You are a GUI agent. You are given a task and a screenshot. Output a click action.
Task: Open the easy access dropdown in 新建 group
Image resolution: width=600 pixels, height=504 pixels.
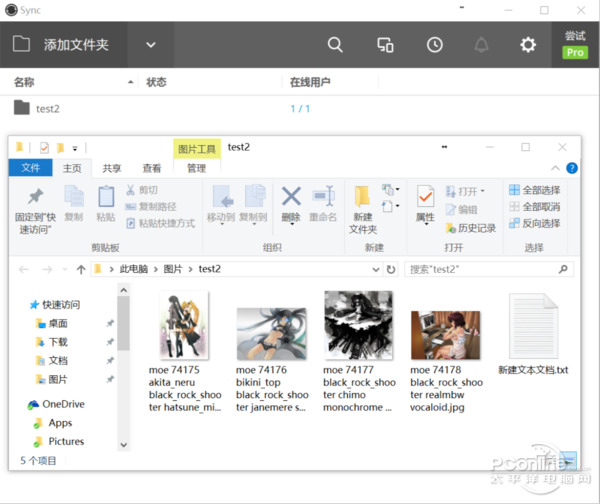tap(391, 207)
